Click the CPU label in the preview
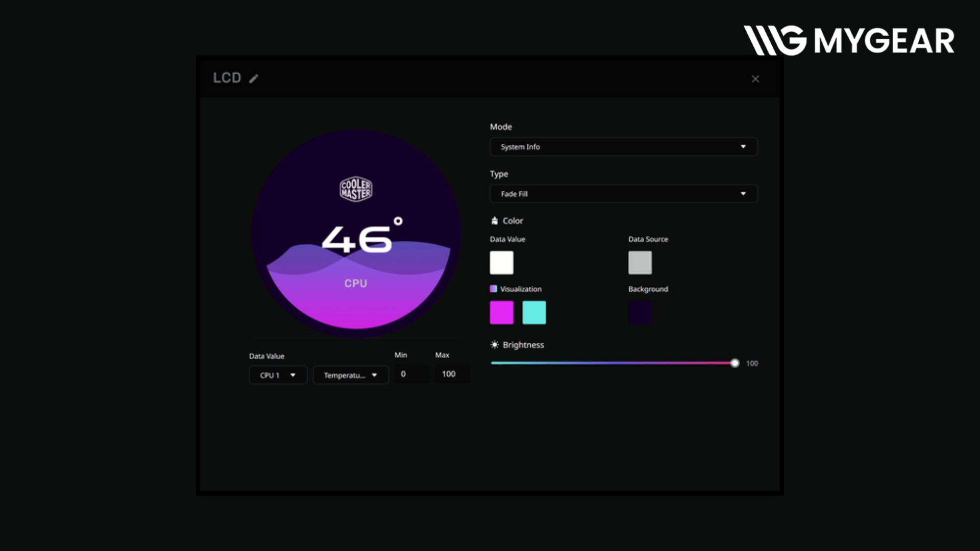 coord(356,284)
